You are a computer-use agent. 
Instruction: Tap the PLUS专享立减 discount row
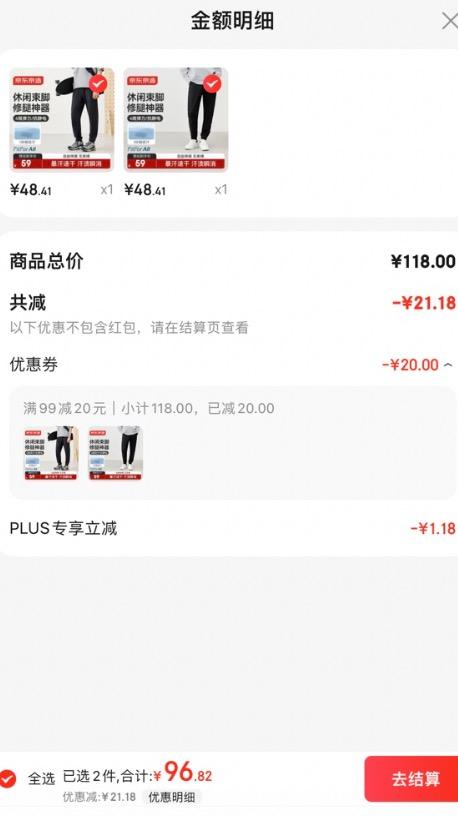[229, 528]
